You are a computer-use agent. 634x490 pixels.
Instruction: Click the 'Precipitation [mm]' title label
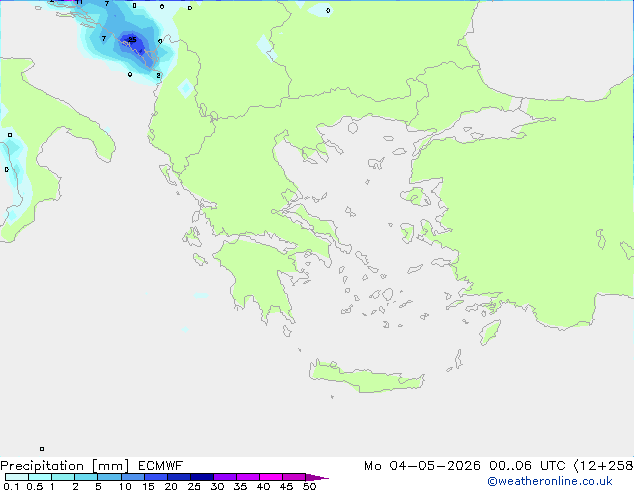pos(65,466)
